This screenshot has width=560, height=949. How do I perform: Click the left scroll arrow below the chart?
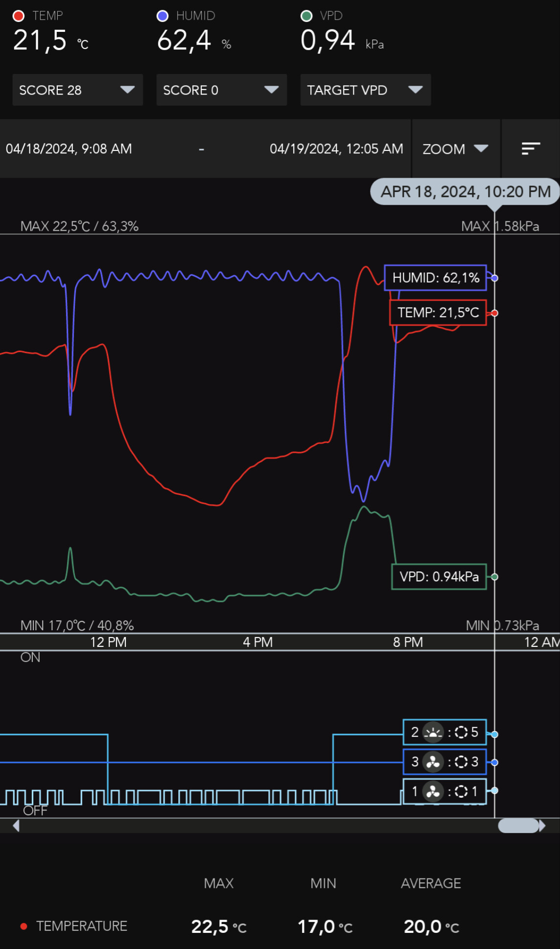point(16,826)
